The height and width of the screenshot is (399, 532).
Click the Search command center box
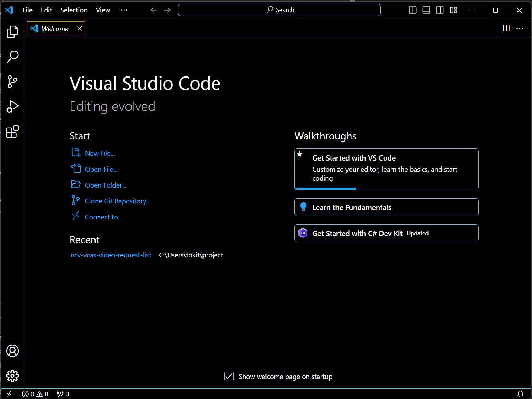point(279,10)
